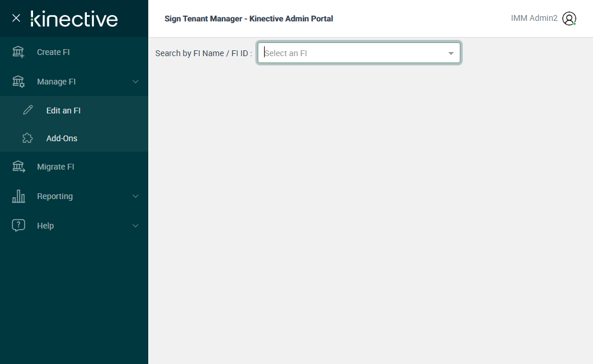The width and height of the screenshot is (593, 364).
Task: Select the Reporting menu label
Action: click(x=55, y=196)
